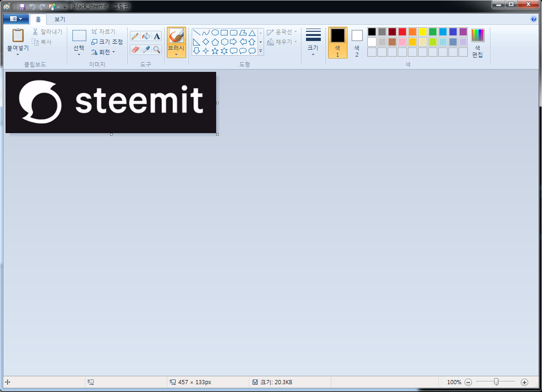The image size is (542, 392).
Task: Open the Help question mark icon
Action: pos(534,19)
